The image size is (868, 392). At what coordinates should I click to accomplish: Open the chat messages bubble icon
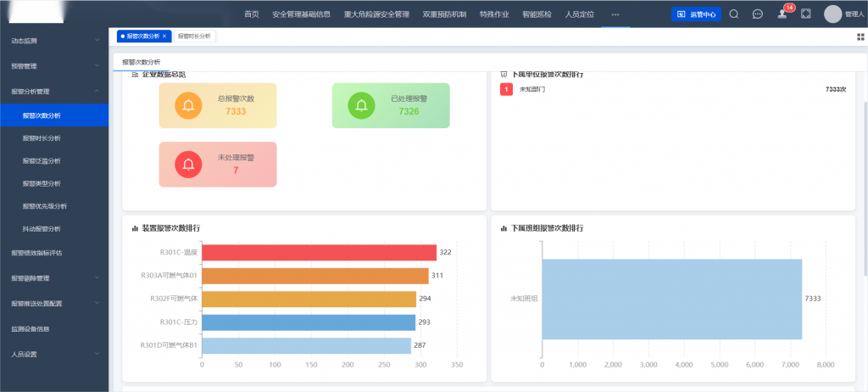coord(758,14)
